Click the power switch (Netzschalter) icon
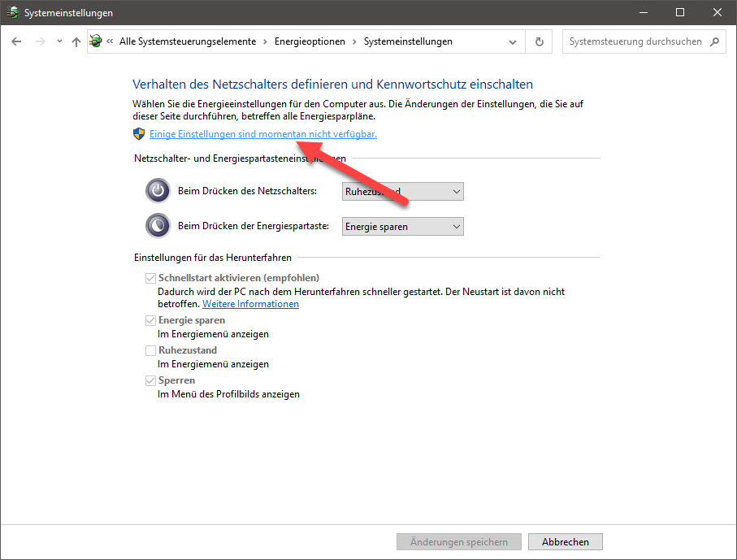Viewport: 737px width, 560px height. pos(158,190)
